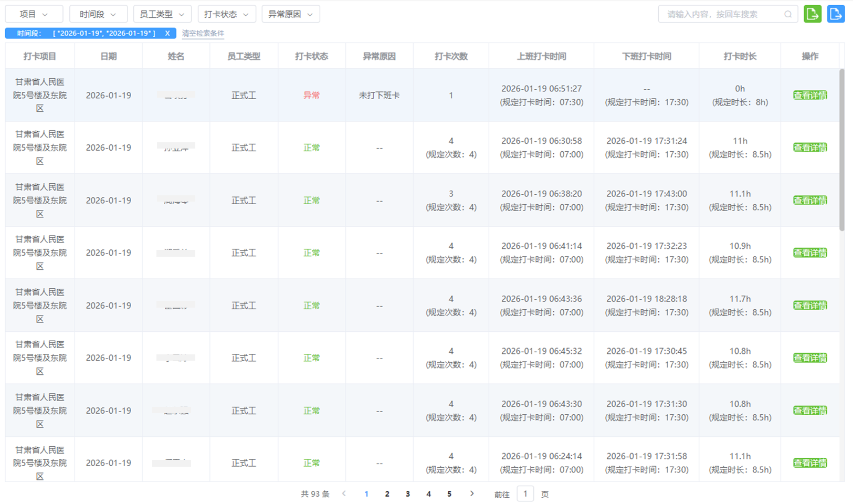
Task: Click 清空检索条件 link
Action: click(x=203, y=33)
